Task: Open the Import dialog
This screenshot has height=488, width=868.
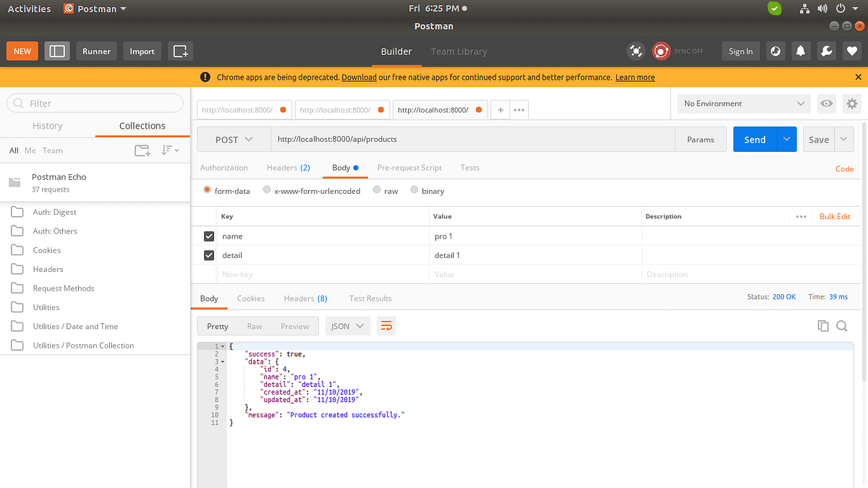Action: [x=142, y=51]
